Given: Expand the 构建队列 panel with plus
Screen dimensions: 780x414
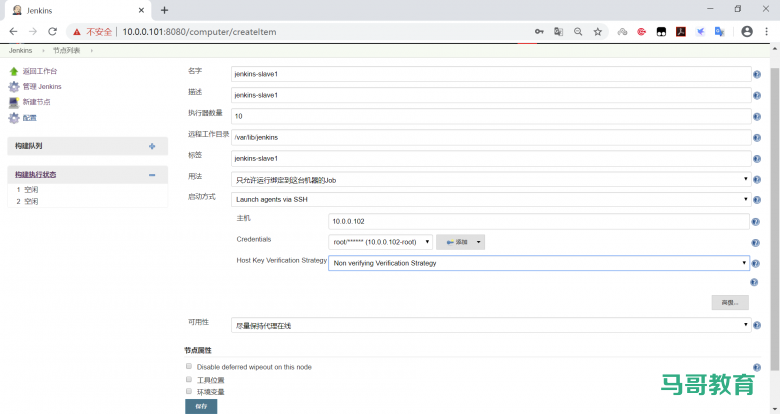Looking at the screenshot, I should tap(152, 146).
